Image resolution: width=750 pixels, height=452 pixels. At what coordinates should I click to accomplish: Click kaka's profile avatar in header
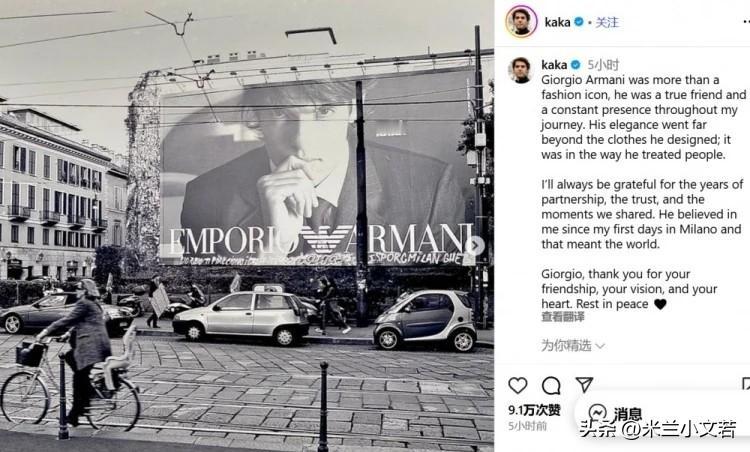[521, 21]
